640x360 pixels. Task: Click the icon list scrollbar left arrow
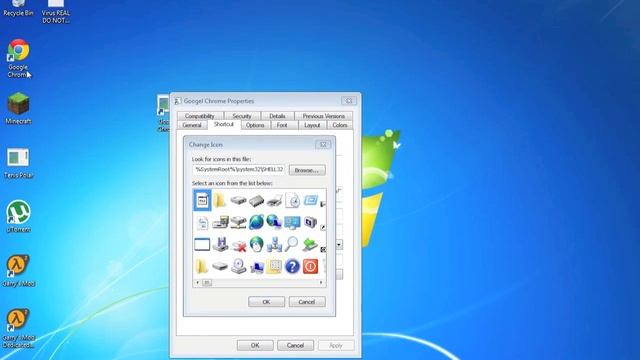pos(198,282)
